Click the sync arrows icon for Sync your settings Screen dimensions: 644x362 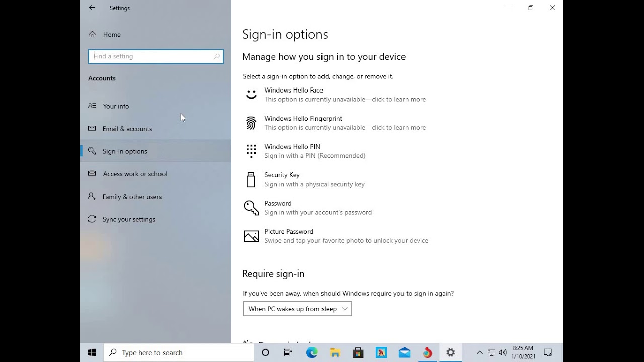pos(92,219)
